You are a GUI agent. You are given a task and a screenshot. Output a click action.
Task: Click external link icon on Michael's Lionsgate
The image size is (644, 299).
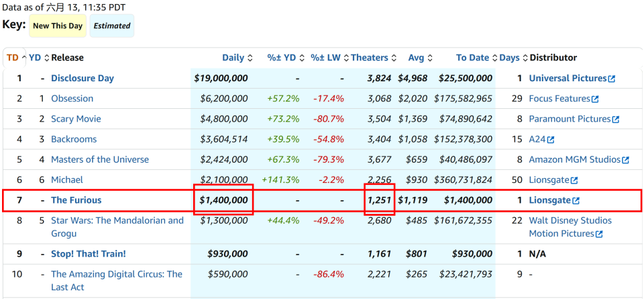574,180
